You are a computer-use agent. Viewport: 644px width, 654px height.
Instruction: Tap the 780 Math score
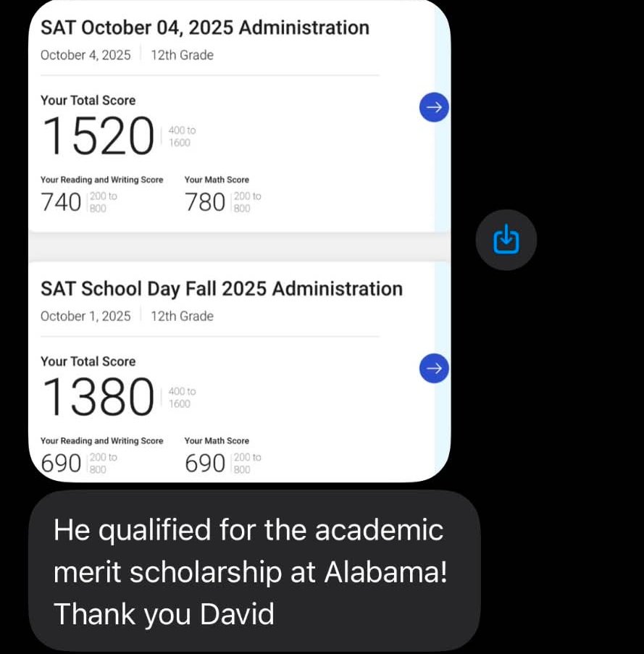coord(205,202)
